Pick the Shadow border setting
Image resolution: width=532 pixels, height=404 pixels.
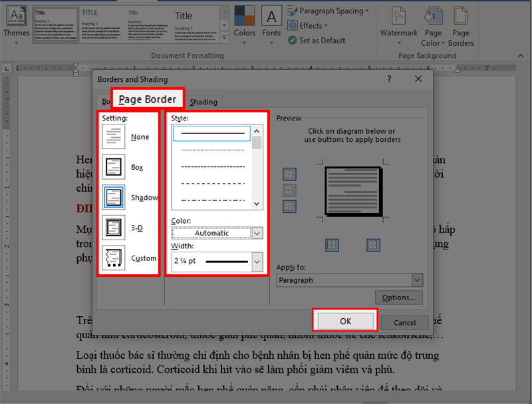114,197
